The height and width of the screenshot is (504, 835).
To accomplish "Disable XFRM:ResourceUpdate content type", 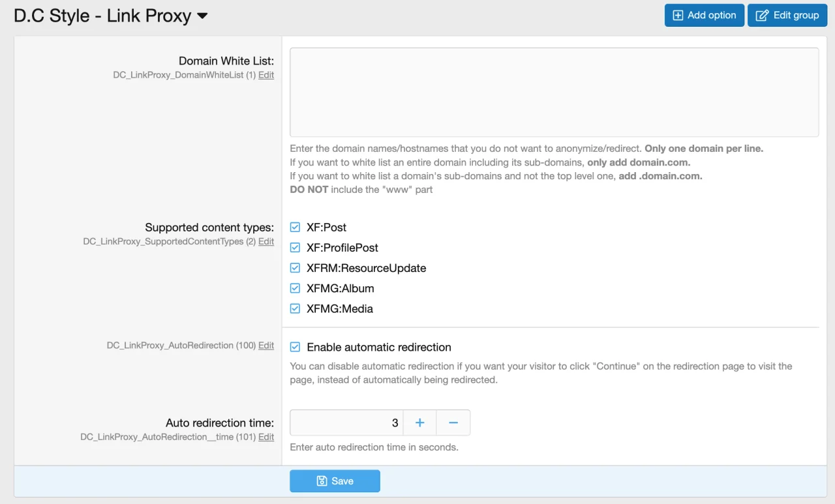I will coord(295,268).
